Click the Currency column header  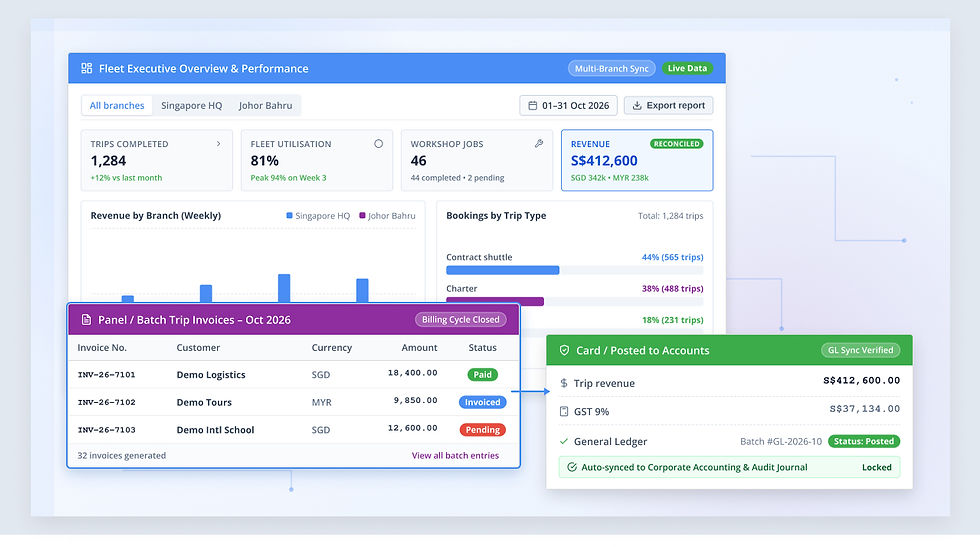(x=332, y=348)
